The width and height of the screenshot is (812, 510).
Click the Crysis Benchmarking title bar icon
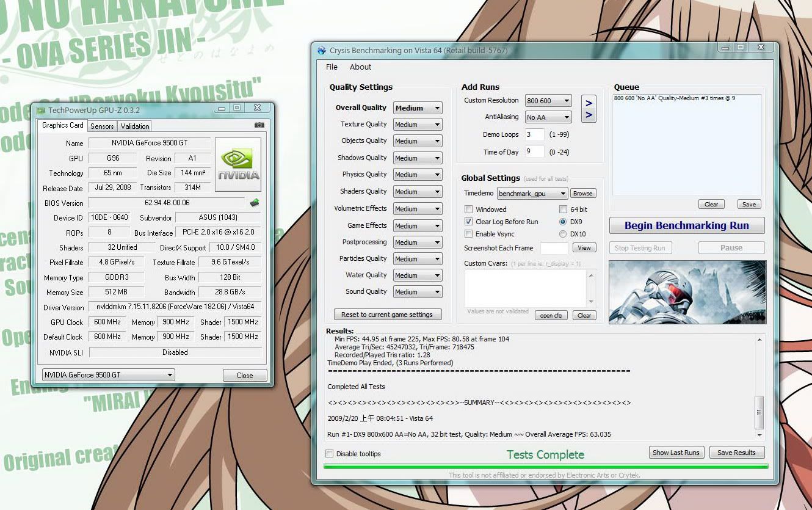(x=322, y=51)
